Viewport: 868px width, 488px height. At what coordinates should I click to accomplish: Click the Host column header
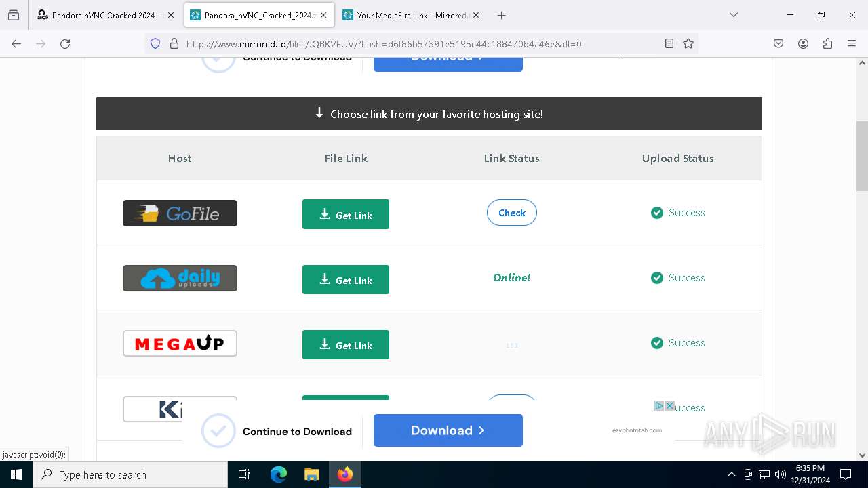point(180,158)
